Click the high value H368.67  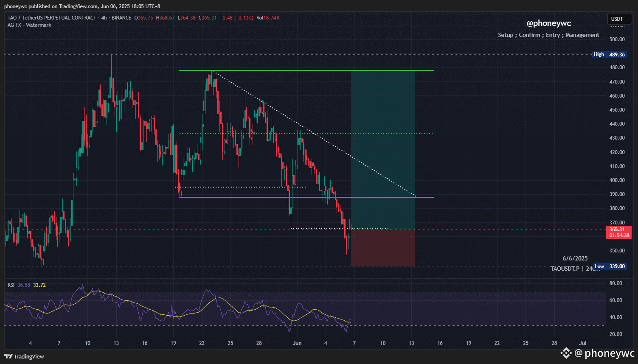[166, 18]
